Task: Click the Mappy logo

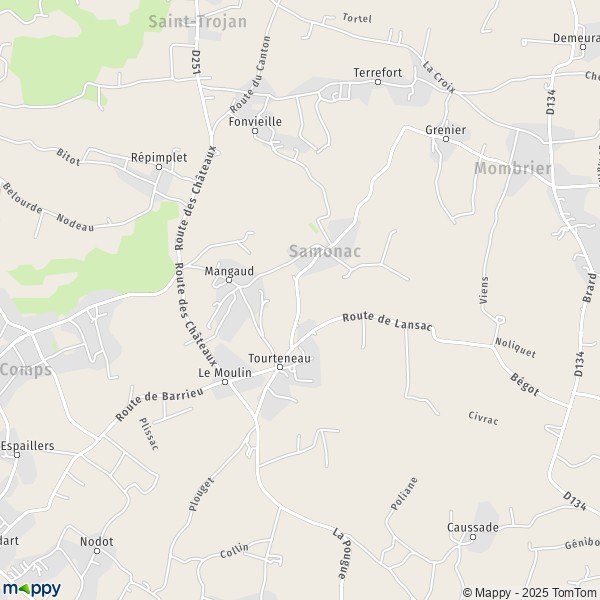Action: click(32, 589)
